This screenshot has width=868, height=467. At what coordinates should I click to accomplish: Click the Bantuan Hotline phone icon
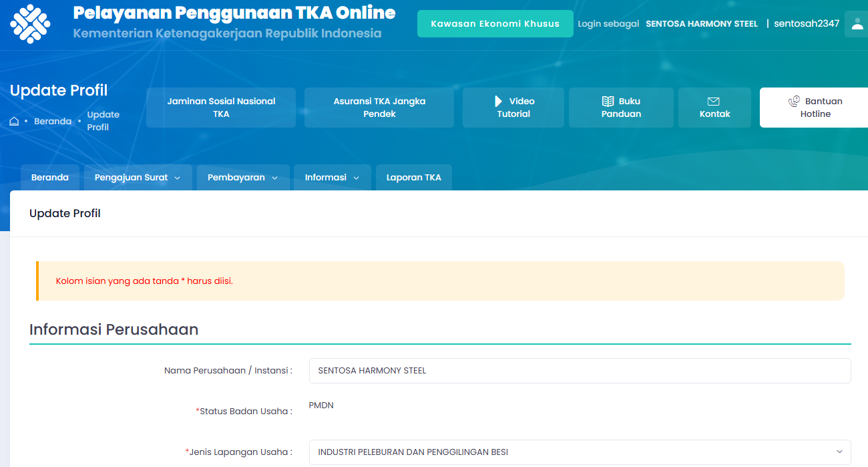click(x=794, y=101)
